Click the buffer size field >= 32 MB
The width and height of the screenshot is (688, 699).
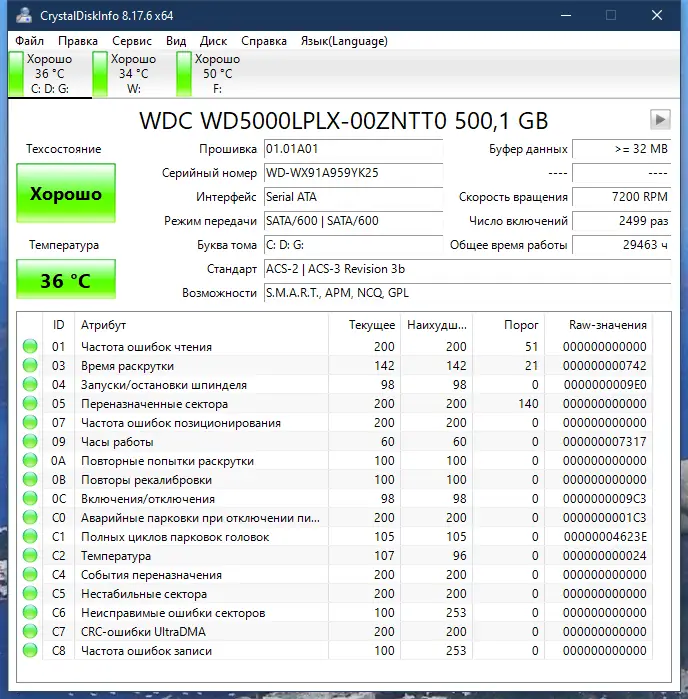click(622, 149)
